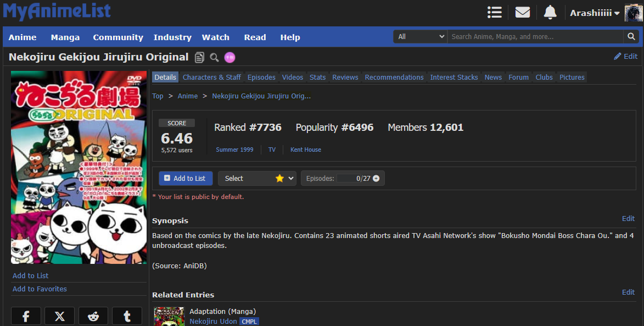Open the Community menu
The image size is (644, 326).
click(x=118, y=37)
